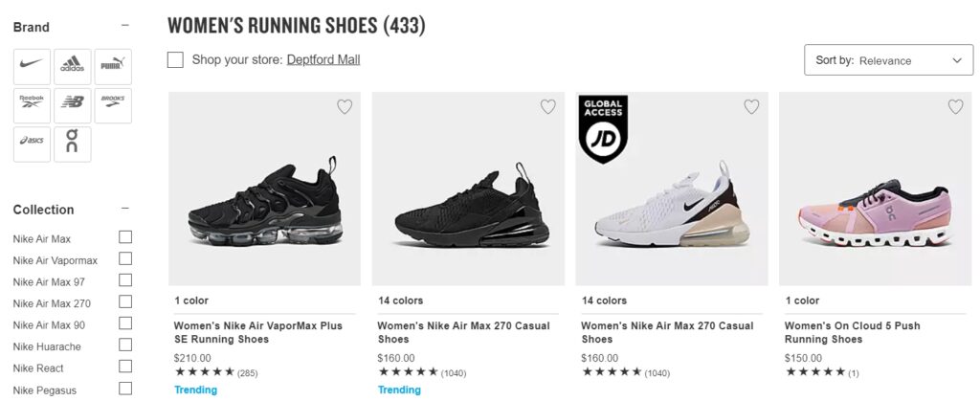Open Women's On Cloud 5 Push Running Shoes link
The height and width of the screenshot is (401, 980).
[852, 332]
